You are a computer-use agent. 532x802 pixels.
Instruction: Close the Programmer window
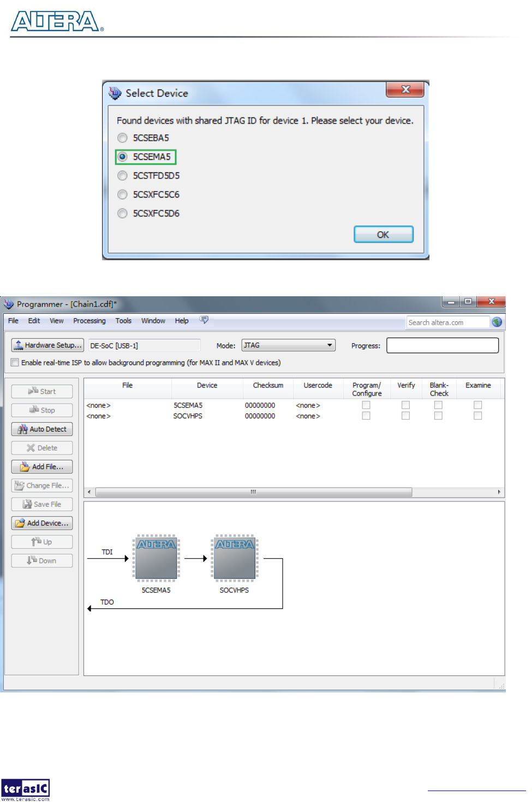491,302
